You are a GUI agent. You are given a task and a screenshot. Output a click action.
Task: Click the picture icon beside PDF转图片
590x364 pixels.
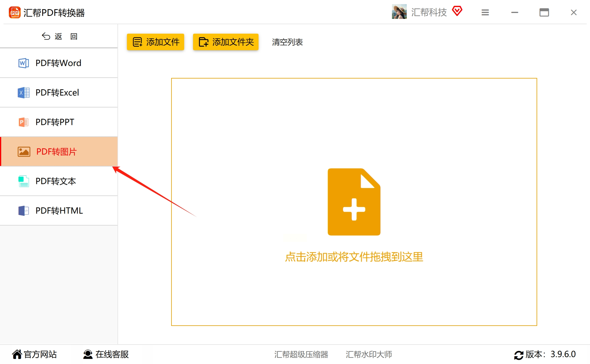[24, 151]
